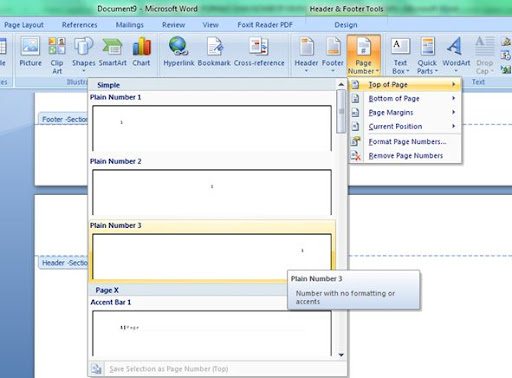Open the Clip Art pane
512x378 pixels.
tap(57, 56)
